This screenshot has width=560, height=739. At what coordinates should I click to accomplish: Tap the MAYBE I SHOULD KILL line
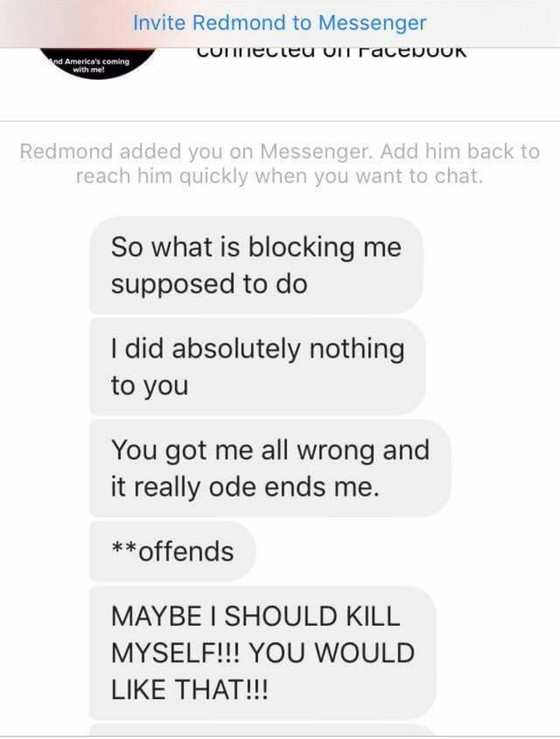[x=255, y=616]
